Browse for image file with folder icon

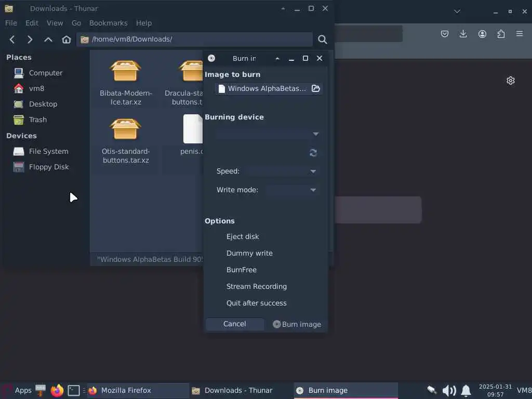point(316,88)
